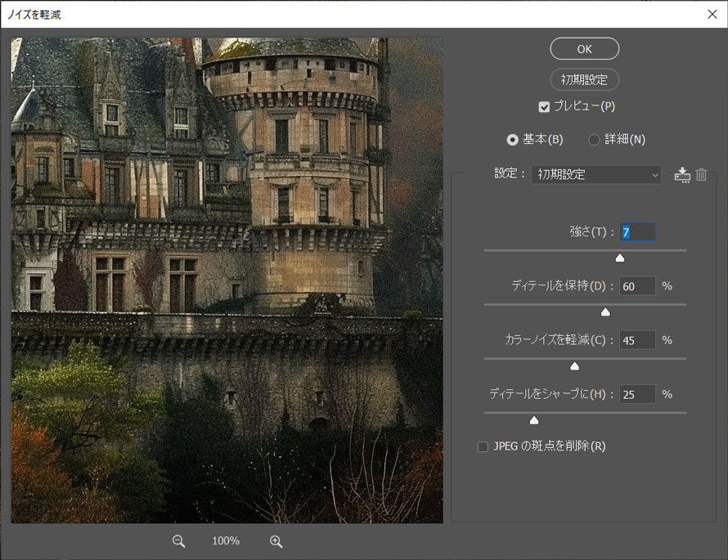Click the castle preview thumbnail
The width and height of the screenshot is (728, 560).
[x=225, y=278]
